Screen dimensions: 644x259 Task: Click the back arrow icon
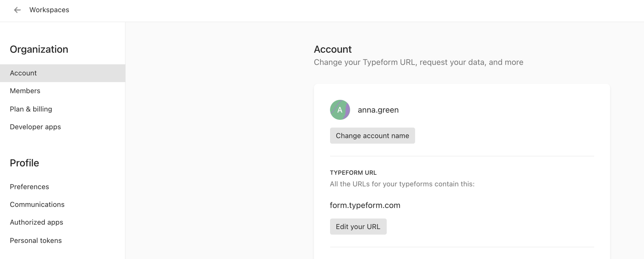tap(17, 10)
